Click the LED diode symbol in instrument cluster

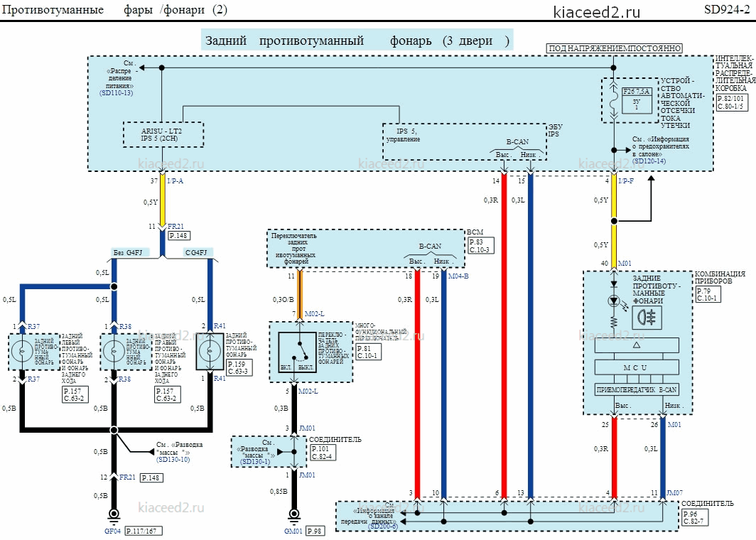pyautogui.click(x=613, y=301)
